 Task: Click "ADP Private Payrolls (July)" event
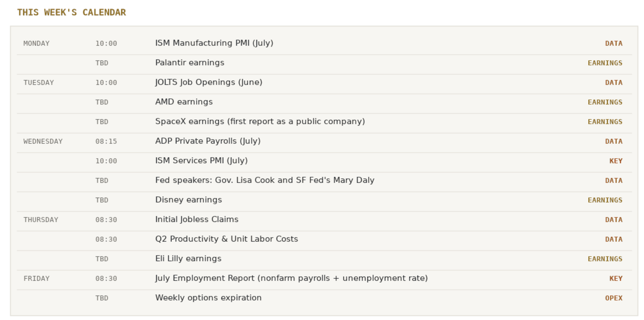(208, 141)
